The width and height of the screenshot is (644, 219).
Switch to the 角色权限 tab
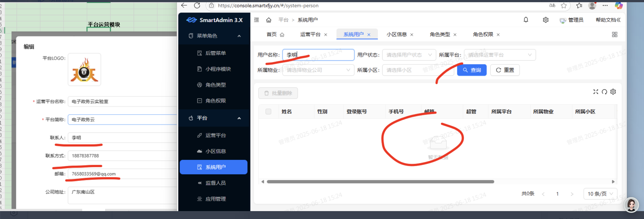482,34
